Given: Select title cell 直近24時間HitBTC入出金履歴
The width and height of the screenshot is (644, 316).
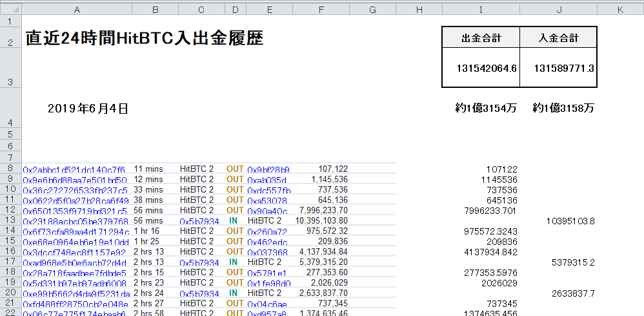Looking at the screenshot, I should click(x=144, y=38).
